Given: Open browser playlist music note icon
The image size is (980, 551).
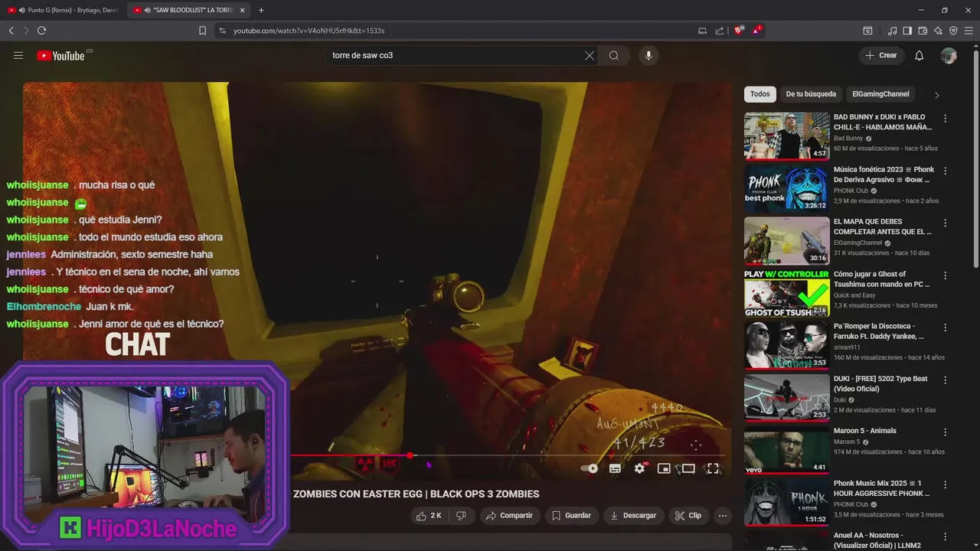Looking at the screenshot, I should tap(892, 31).
